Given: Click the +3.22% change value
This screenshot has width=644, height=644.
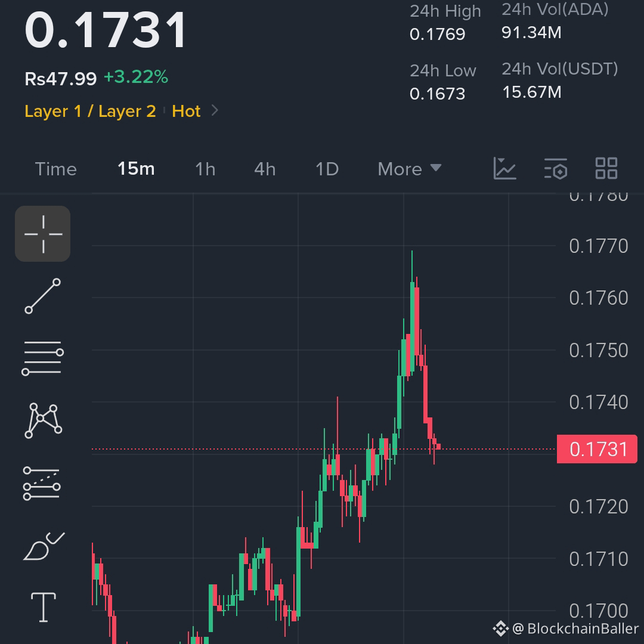Looking at the screenshot, I should coord(136,77).
